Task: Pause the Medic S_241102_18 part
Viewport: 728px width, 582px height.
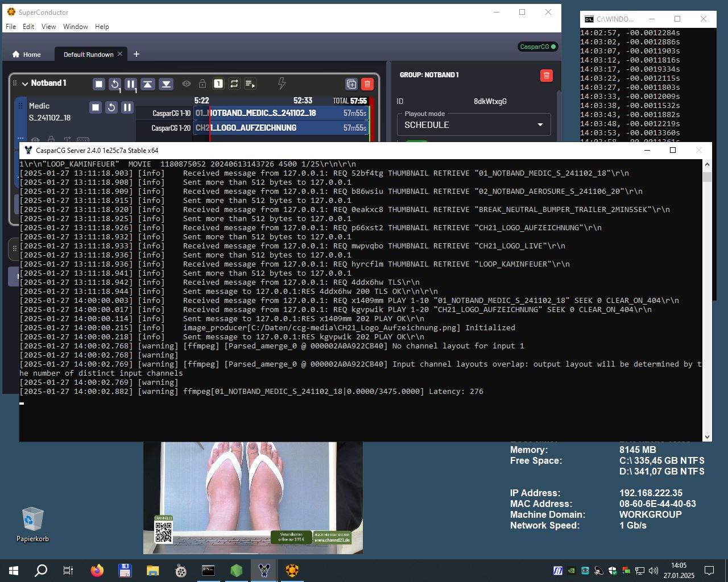Action: (x=127, y=107)
